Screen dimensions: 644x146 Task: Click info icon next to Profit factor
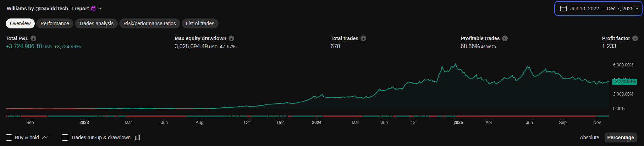635,38
